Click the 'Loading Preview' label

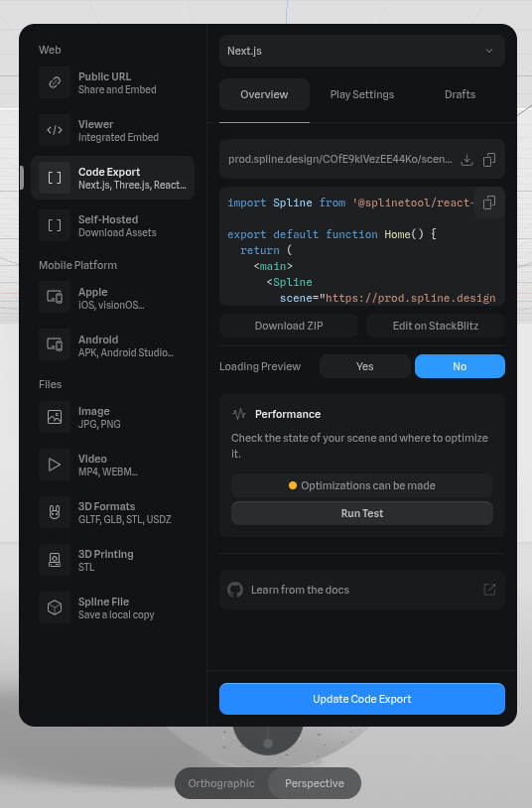pyautogui.click(x=260, y=366)
